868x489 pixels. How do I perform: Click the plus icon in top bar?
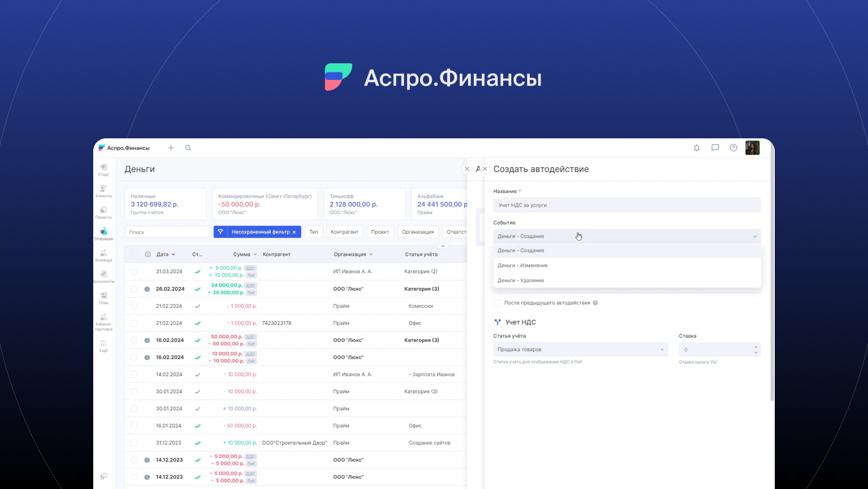click(x=171, y=148)
